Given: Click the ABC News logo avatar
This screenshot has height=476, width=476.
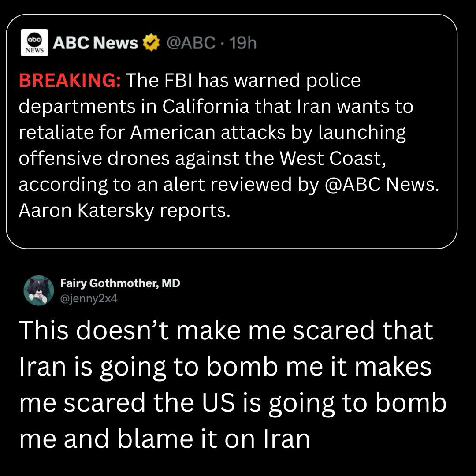Looking at the screenshot, I should point(34,43).
